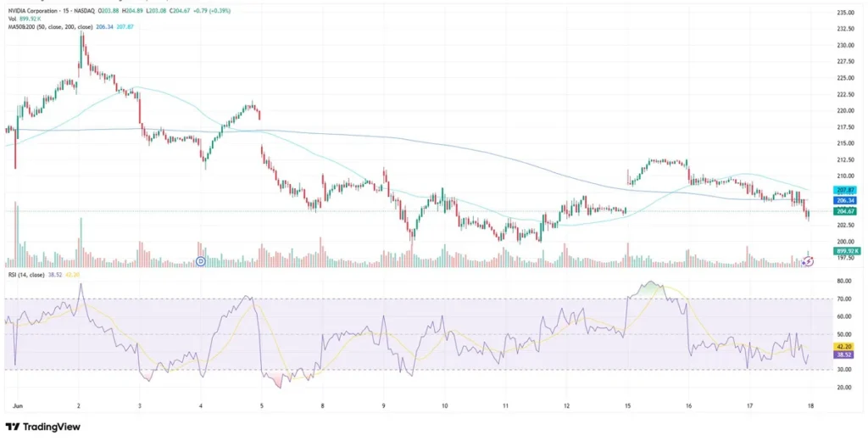Image resolution: width=868 pixels, height=441 pixels.
Task: Open the RSI (14, close) indicator legend
Action: click(x=26, y=275)
